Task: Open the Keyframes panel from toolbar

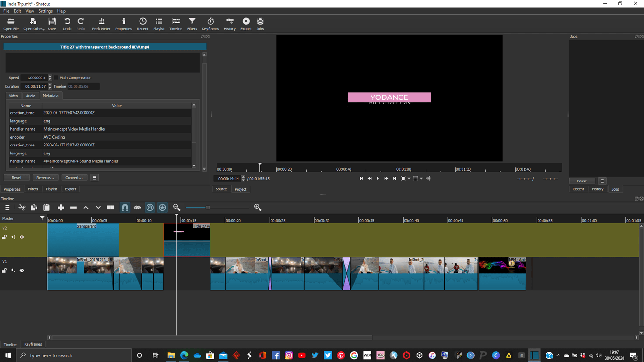Action: pyautogui.click(x=210, y=24)
